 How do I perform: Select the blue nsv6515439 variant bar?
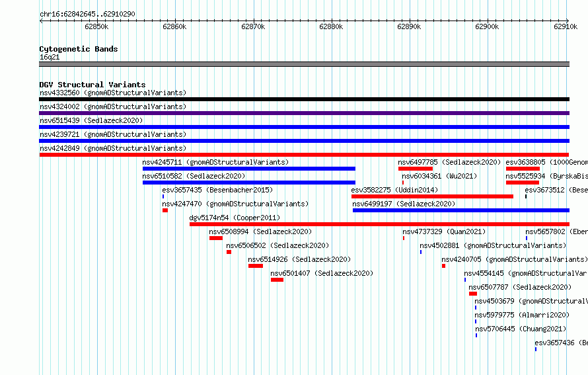click(x=304, y=127)
